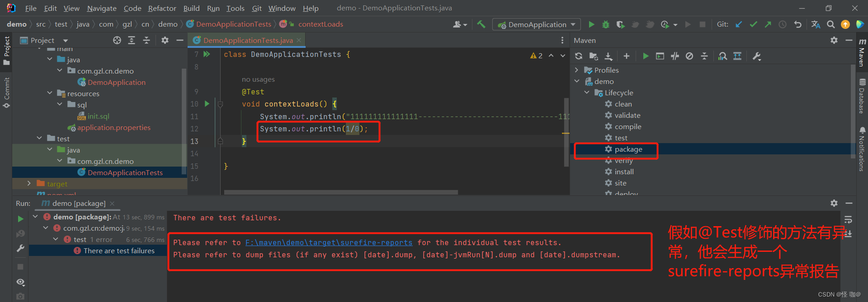Click the Git update project arrow
Viewport: 868px width, 302px height.
pos(739,24)
